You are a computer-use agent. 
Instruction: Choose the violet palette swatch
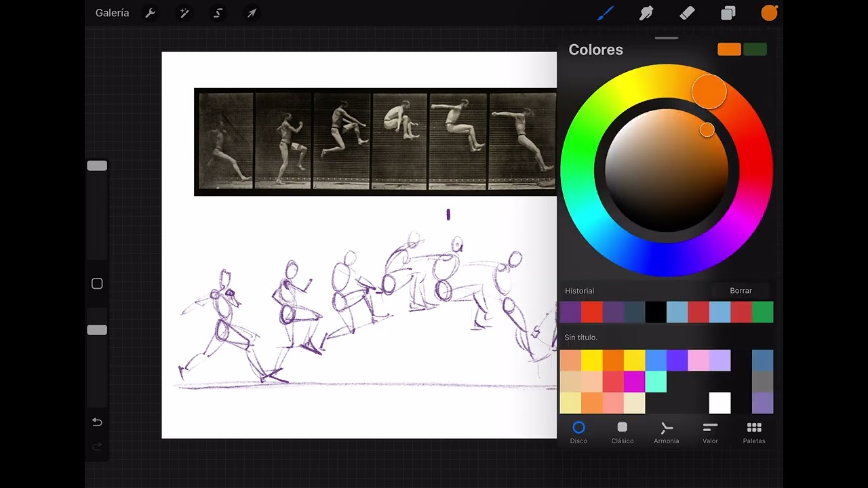677,361
